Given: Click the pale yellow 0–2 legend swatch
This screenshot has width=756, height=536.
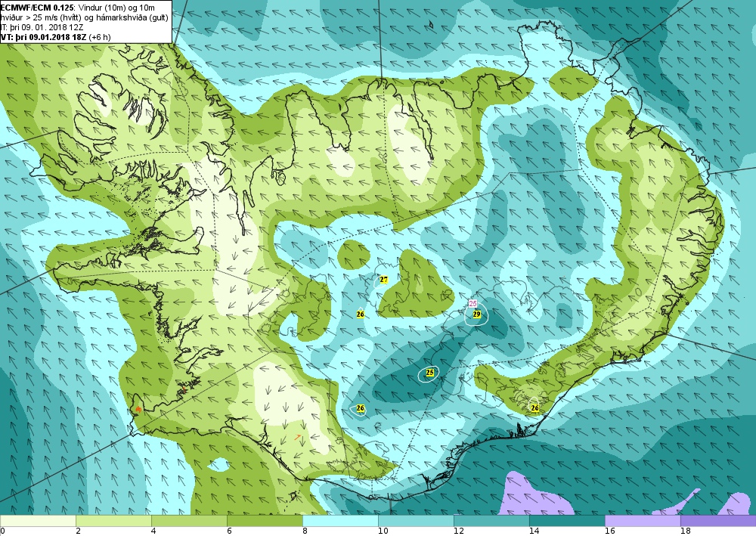Looking at the screenshot, I should click(38, 521).
